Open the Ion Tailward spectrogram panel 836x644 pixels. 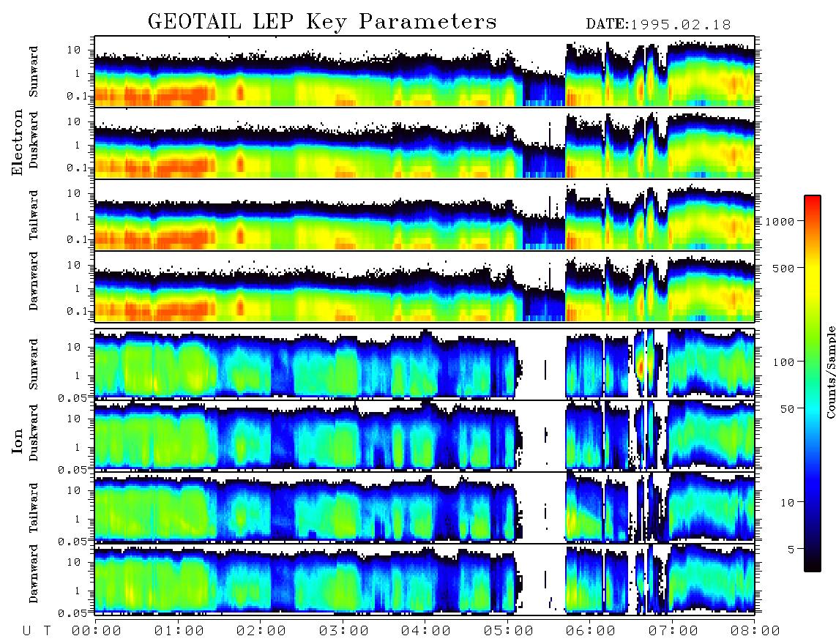425,508
